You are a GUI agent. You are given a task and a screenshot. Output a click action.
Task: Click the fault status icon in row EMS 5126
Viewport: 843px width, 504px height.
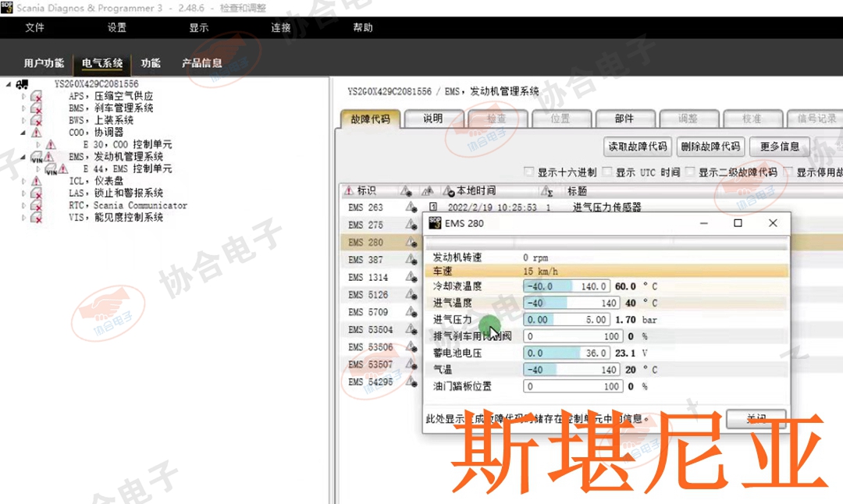(411, 294)
